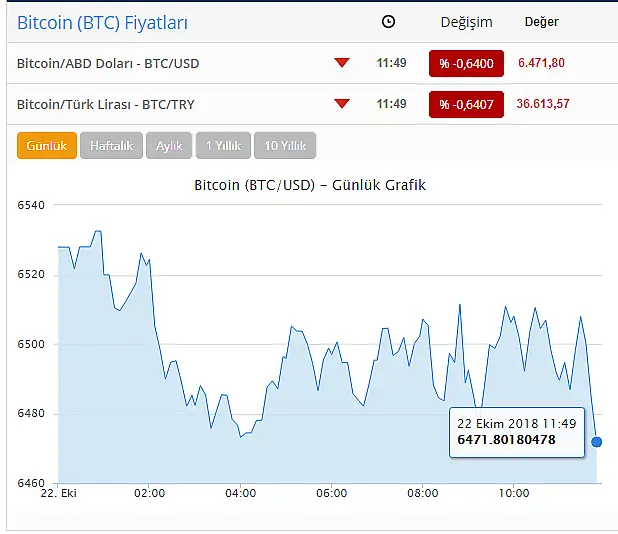618x534 pixels.
Task: Open the Bitcoin (BTC) Fiyatları heading link
Action: pos(102,22)
